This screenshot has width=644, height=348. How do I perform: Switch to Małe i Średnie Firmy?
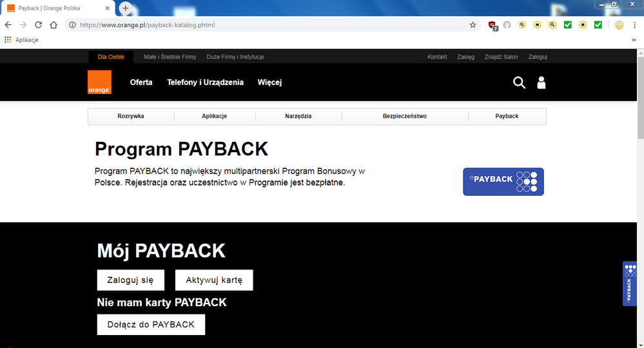click(170, 57)
